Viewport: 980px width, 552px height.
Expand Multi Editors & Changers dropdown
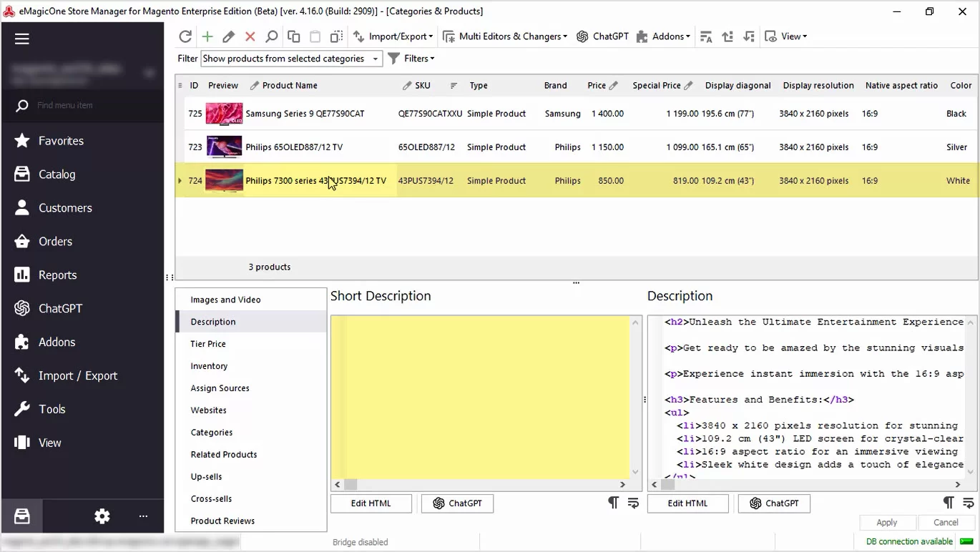click(x=505, y=36)
